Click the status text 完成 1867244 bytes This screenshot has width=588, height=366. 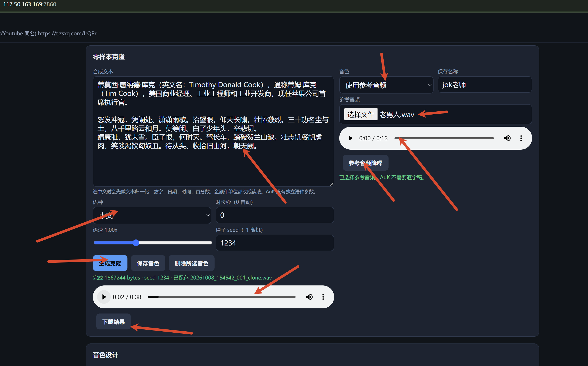[x=116, y=278]
